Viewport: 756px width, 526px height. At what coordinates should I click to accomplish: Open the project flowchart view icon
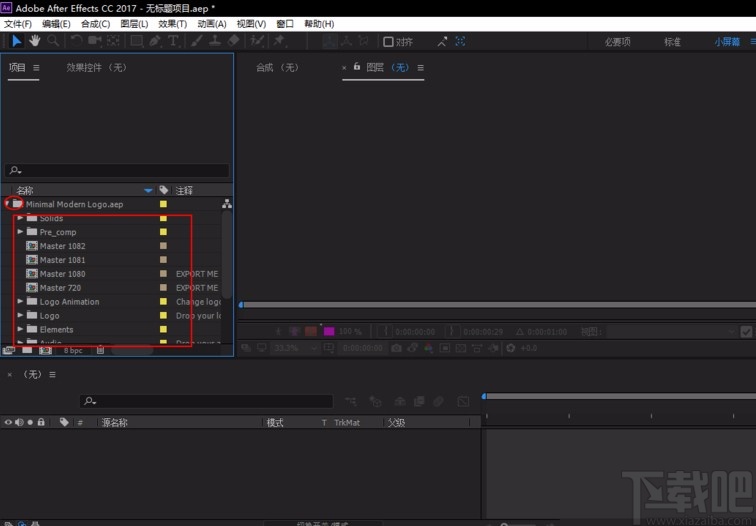pos(227,204)
